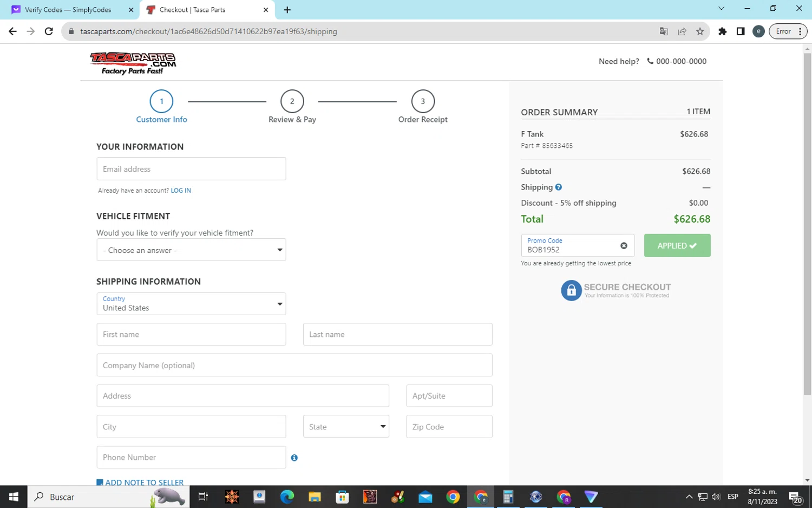Click the Address input field

point(243,396)
